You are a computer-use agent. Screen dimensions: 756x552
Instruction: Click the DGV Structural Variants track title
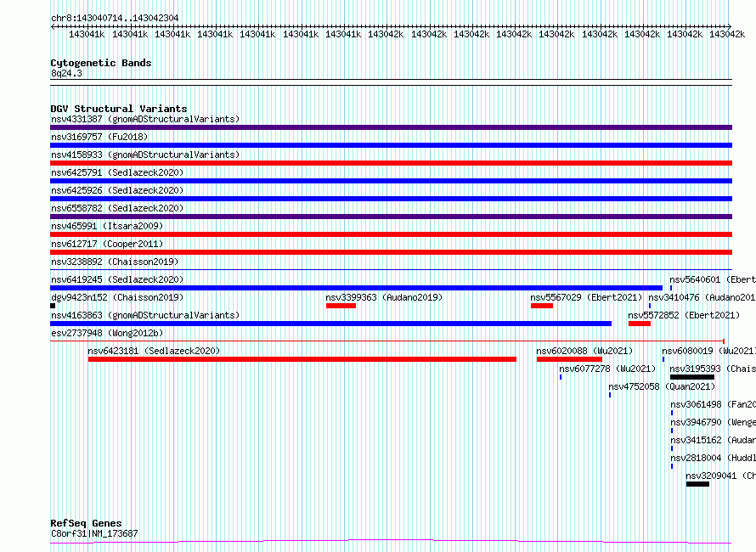pos(118,109)
